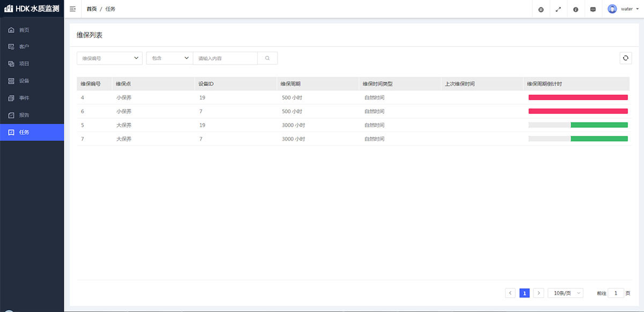Click the HDK水质监测 logo
The image size is (644, 312).
pos(32,9)
